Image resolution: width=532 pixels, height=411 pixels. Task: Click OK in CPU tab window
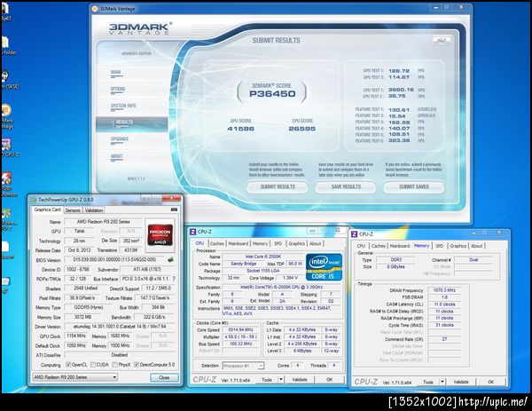[x=330, y=380]
